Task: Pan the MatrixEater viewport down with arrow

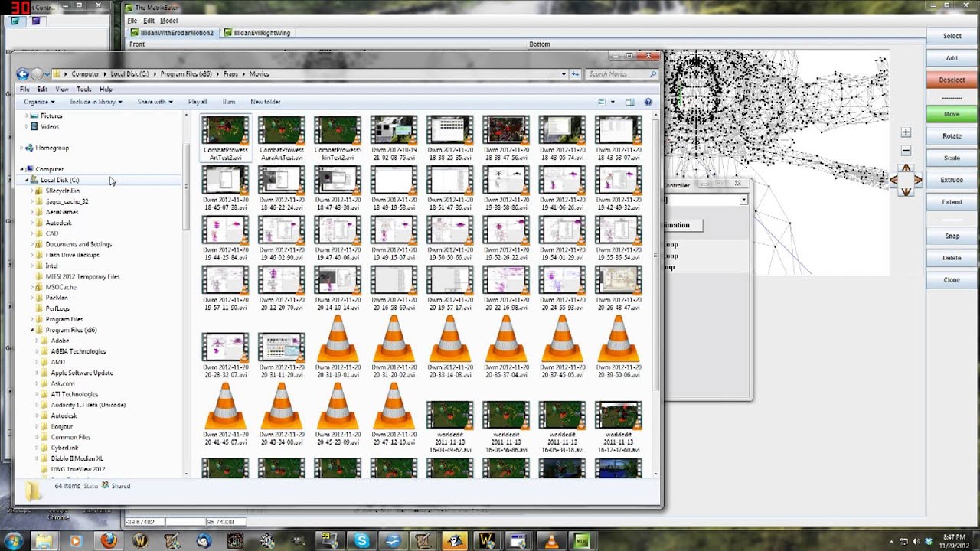Action: (906, 191)
